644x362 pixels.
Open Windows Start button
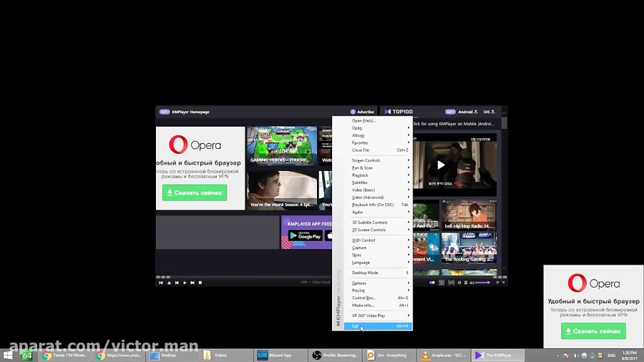click(x=7, y=356)
